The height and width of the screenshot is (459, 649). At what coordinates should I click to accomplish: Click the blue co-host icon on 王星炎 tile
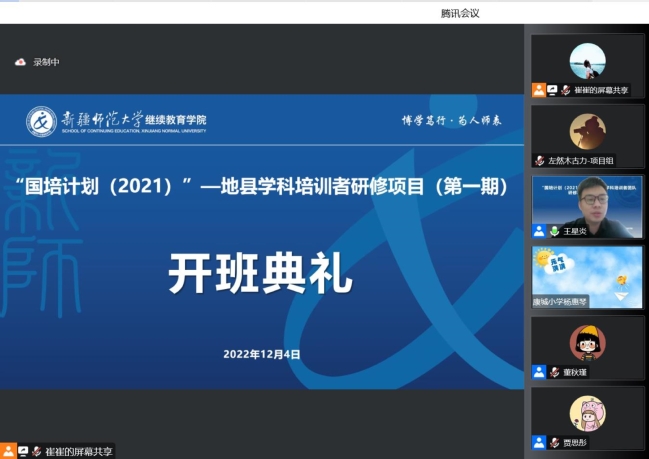point(540,231)
